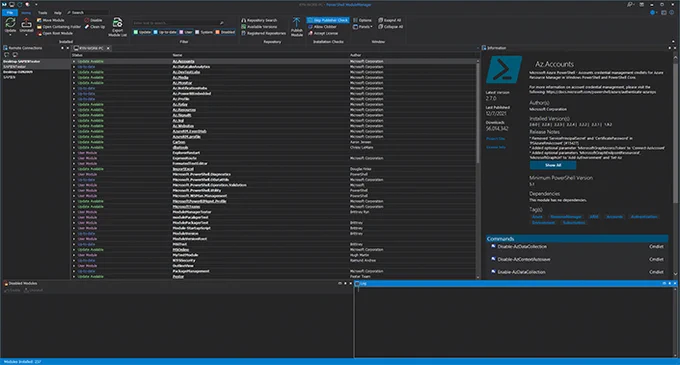The width and height of the screenshot is (680, 365).
Task: Run Clean Up from the Installed group
Action: point(95,27)
